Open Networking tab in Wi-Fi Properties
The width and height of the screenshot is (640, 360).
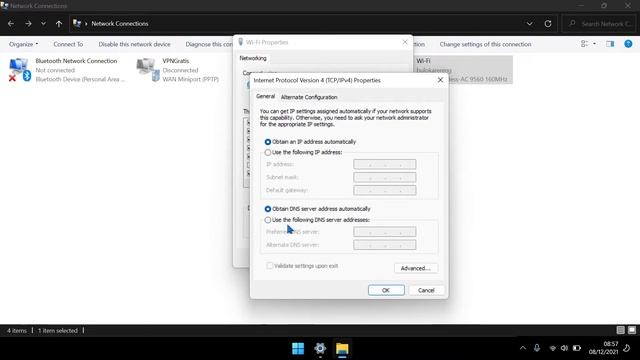pyautogui.click(x=253, y=58)
